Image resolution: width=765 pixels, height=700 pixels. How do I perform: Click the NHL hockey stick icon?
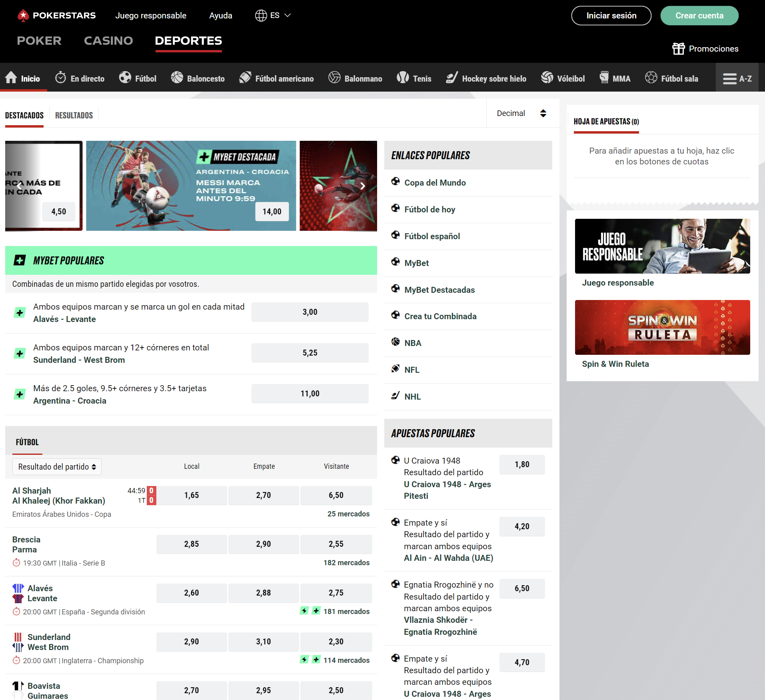click(x=395, y=396)
